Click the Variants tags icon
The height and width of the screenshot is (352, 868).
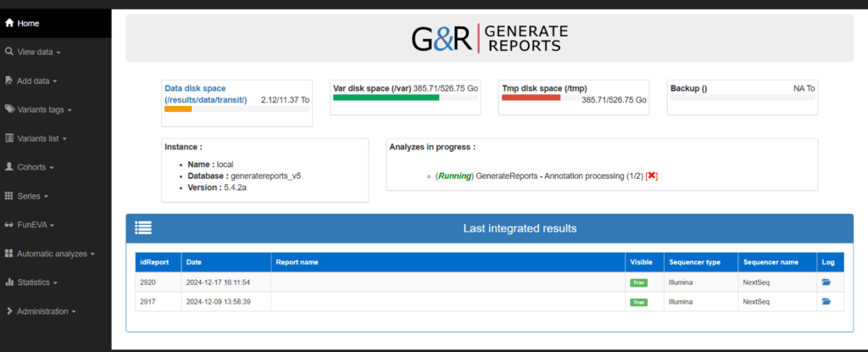coord(9,109)
